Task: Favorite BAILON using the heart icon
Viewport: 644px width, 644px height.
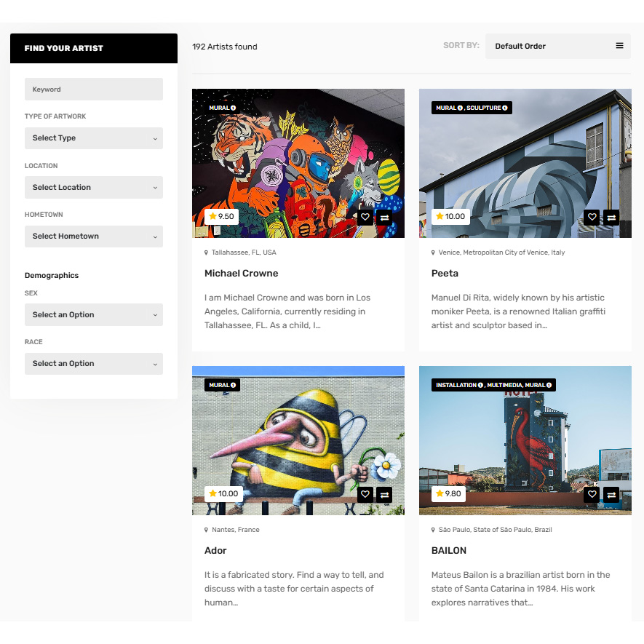Action: (x=592, y=494)
